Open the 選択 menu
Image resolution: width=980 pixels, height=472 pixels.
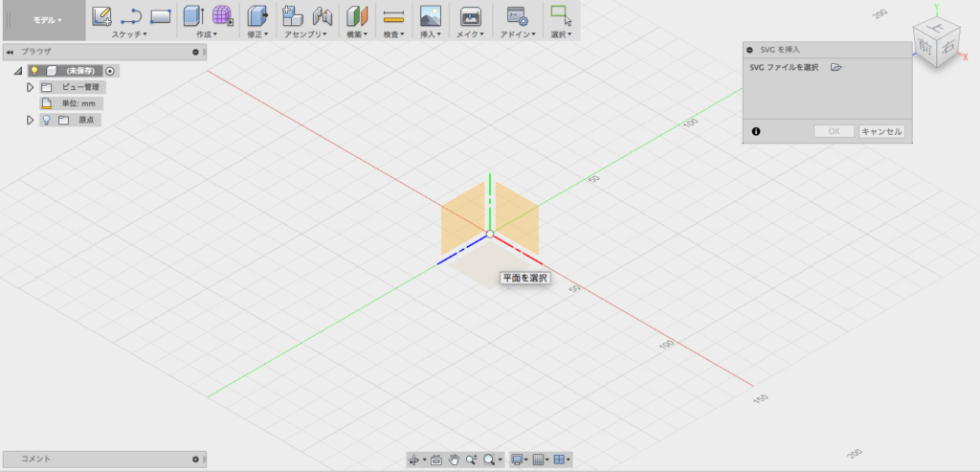561,34
